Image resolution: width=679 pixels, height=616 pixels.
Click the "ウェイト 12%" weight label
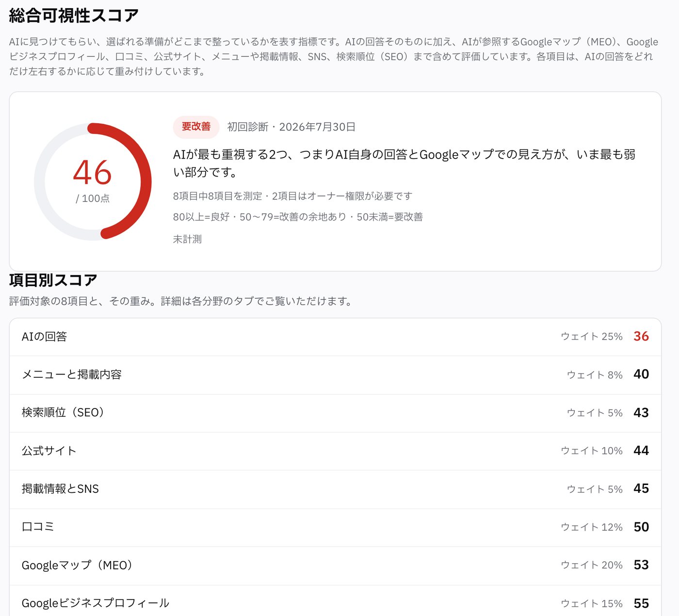pos(592,527)
